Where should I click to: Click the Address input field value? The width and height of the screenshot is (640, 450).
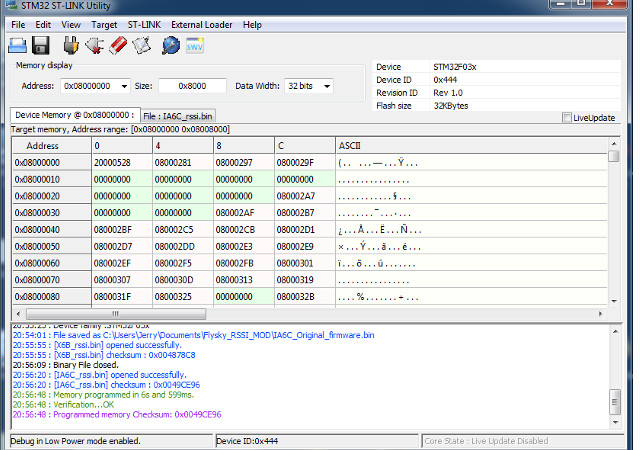tap(87, 86)
